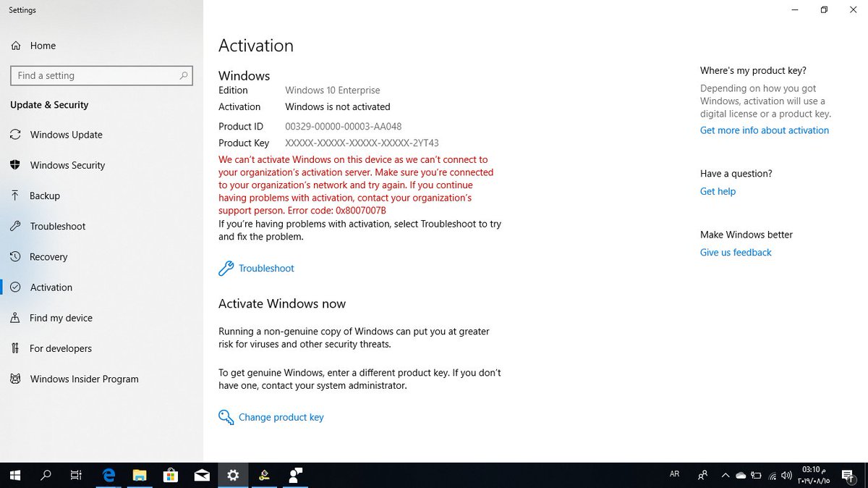
Task: Open Task View on the taskbar
Action: [76, 475]
